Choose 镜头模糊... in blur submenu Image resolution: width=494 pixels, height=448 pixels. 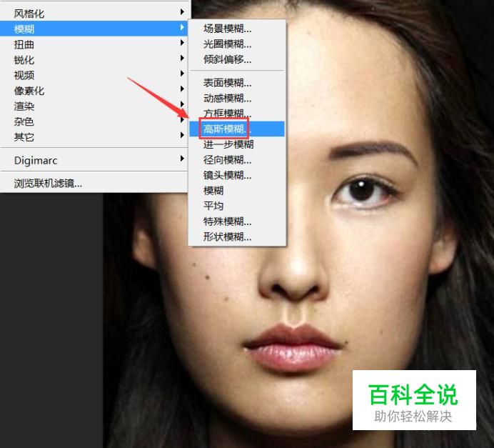click(x=237, y=175)
